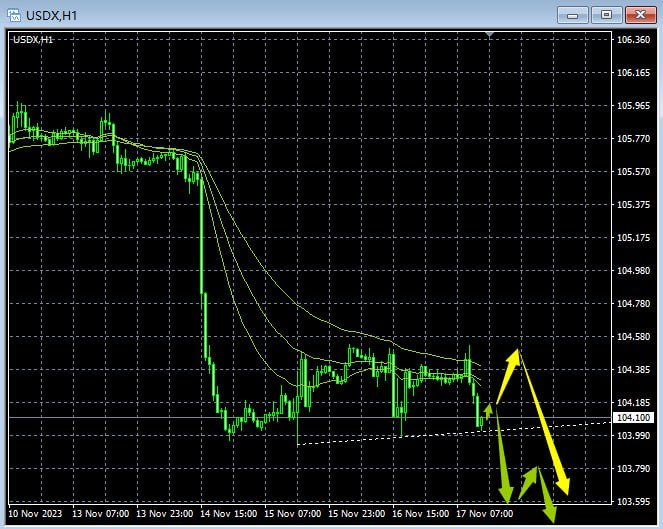Select the rightmost green downward arrow
The width and height of the screenshot is (663, 529).
544,493
